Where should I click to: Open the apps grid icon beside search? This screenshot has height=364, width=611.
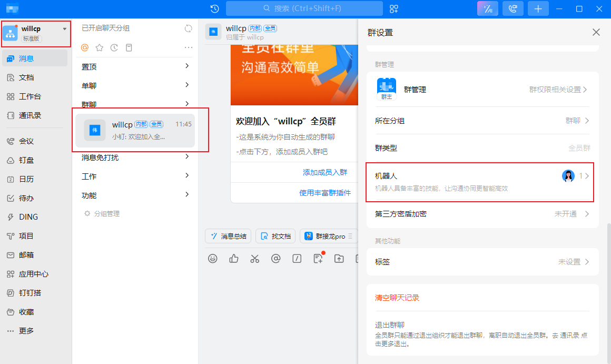[x=394, y=8]
